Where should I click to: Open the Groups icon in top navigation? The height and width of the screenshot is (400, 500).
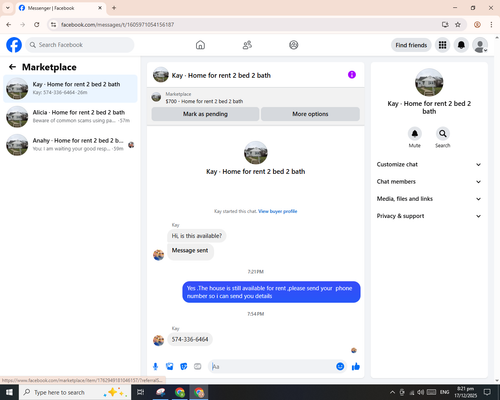(294, 45)
